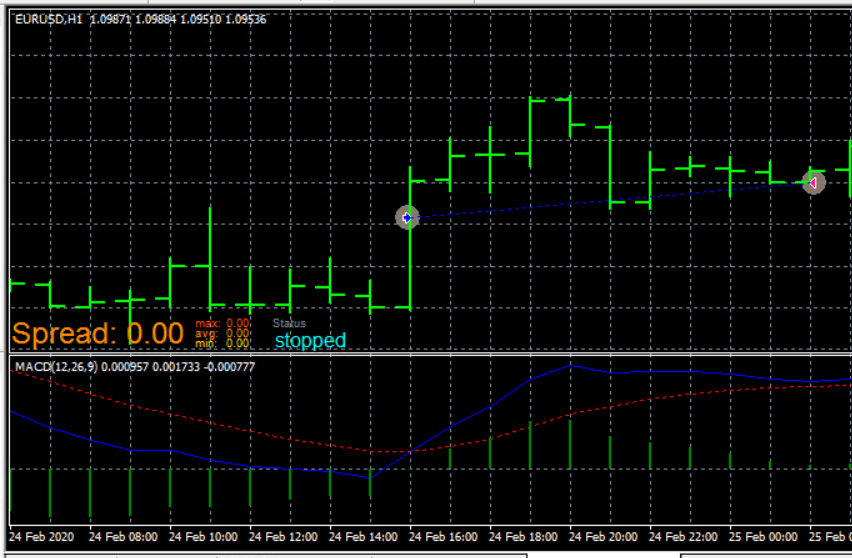The height and width of the screenshot is (558, 852).
Task: Click the EURUSD,H1 chart title text
Action: tap(141, 20)
